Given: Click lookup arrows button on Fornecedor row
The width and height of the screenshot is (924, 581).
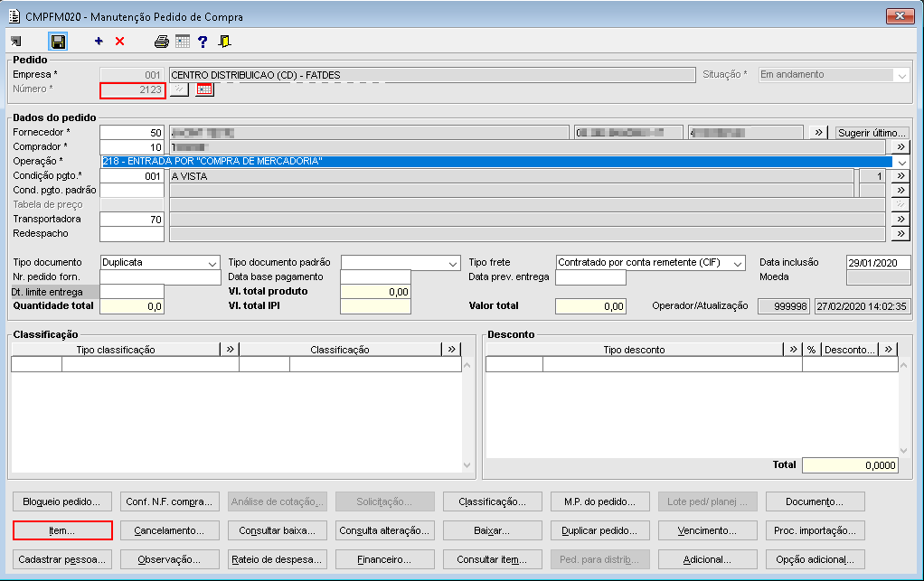Looking at the screenshot, I should pos(818,133).
